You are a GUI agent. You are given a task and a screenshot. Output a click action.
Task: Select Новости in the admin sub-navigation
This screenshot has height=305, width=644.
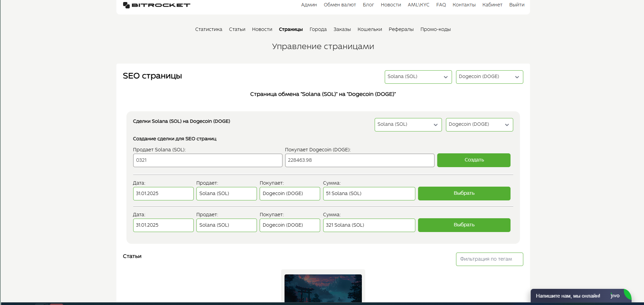(262, 29)
